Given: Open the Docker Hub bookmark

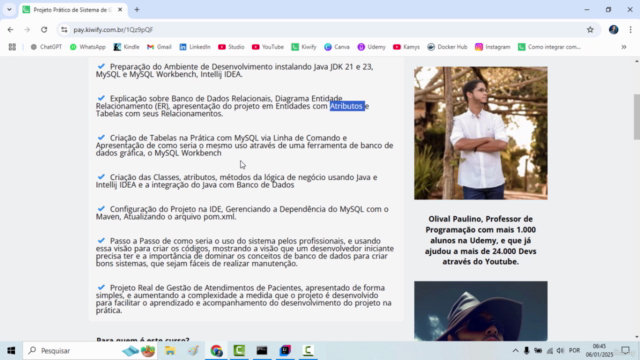Looking at the screenshot, I should [447, 47].
